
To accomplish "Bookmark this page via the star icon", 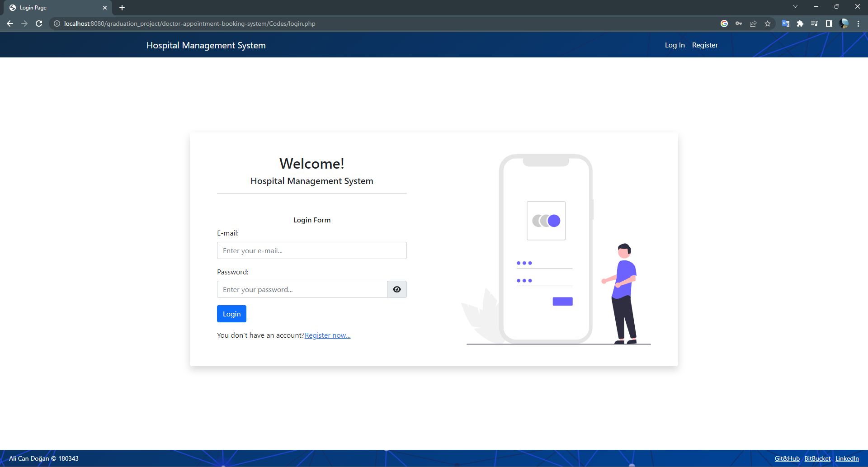I will point(767,24).
